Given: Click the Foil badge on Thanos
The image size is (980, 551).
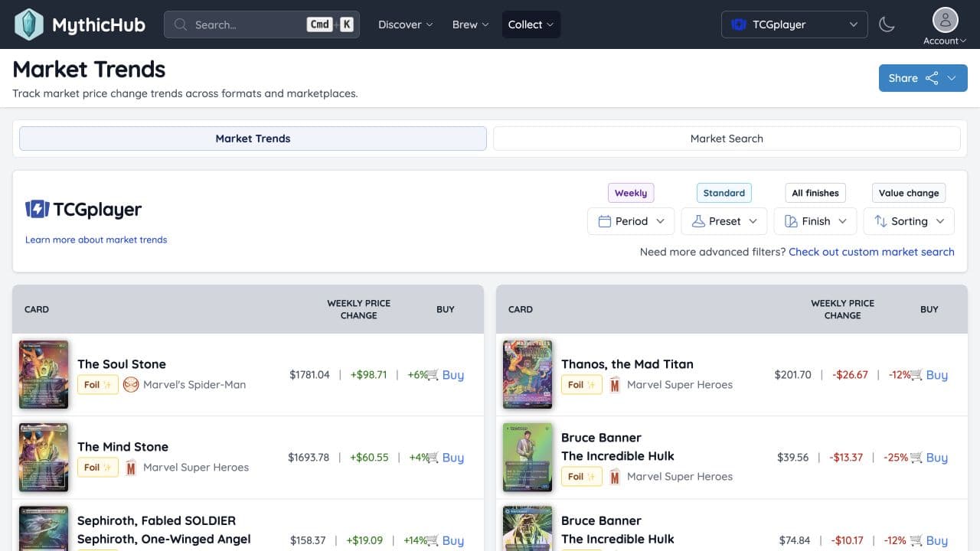Looking at the screenshot, I should tap(582, 384).
